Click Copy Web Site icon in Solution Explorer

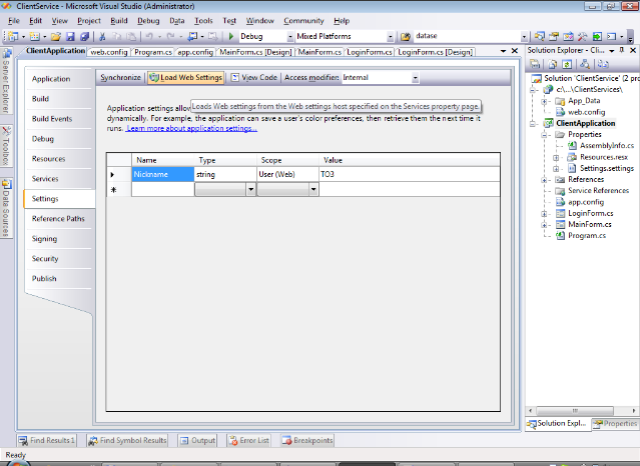603,64
